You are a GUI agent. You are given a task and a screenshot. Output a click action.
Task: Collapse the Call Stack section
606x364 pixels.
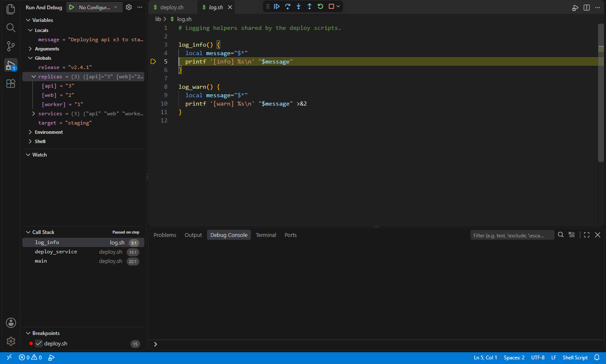click(28, 232)
